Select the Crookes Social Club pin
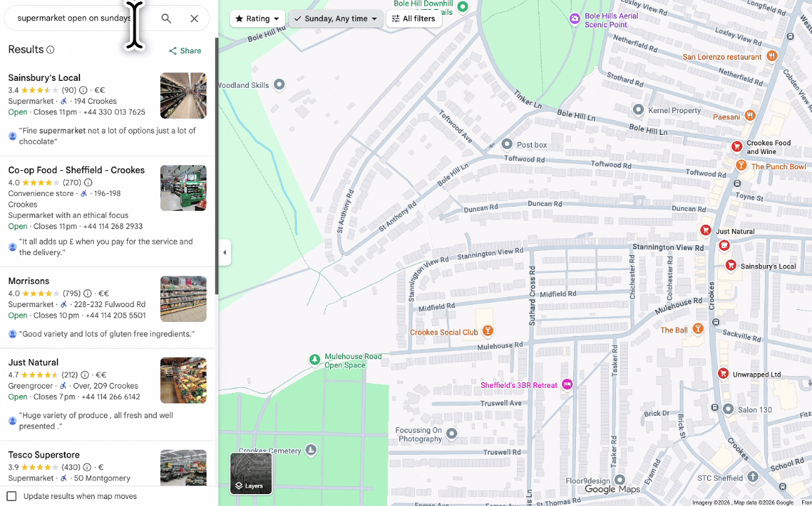812x506 pixels. (x=487, y=330)
